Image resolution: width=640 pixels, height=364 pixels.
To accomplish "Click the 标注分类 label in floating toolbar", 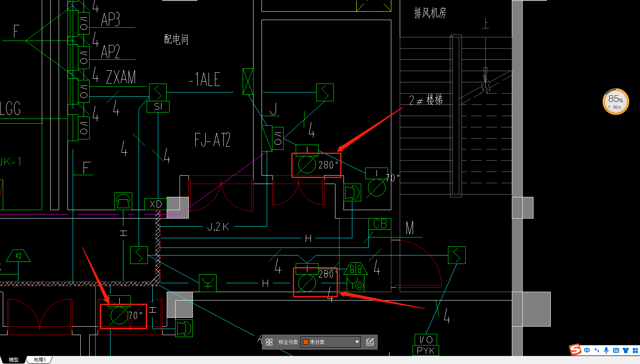I will click(288, 342).
